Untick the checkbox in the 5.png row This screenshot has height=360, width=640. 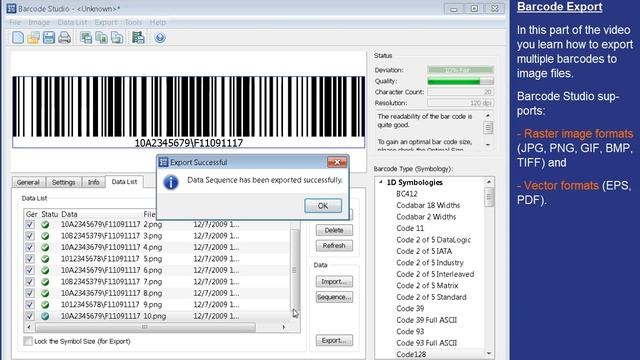click(x=30, y=259)
